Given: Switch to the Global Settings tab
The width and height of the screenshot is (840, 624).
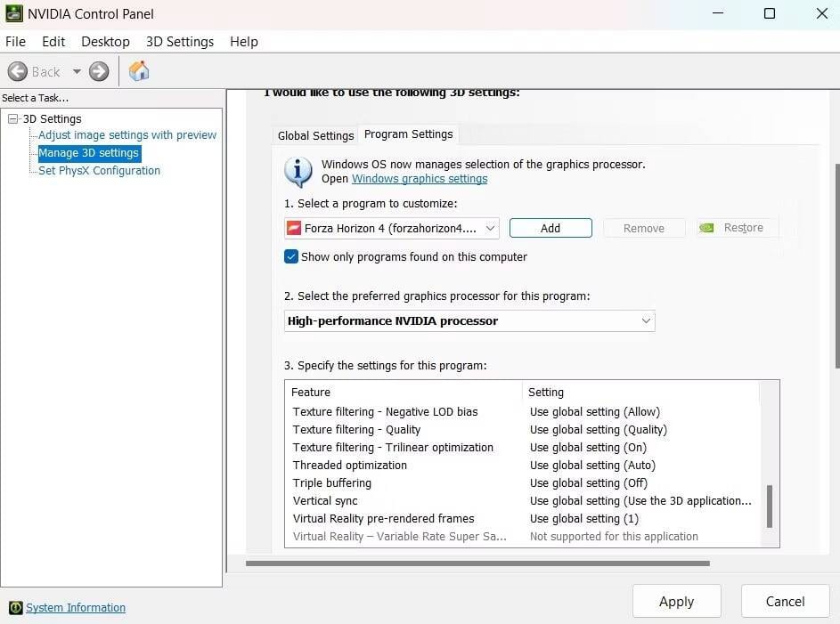Looking at the screenshot, I should tap(315, 135).
